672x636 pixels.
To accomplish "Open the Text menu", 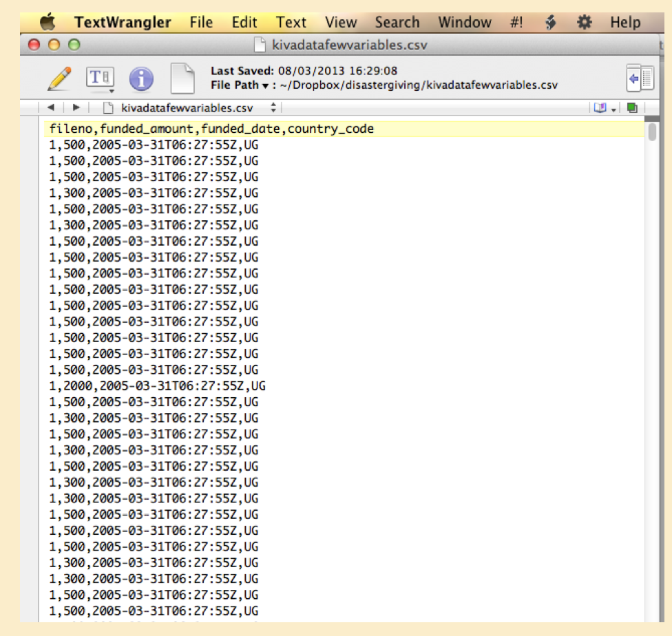I will [291, 22].
